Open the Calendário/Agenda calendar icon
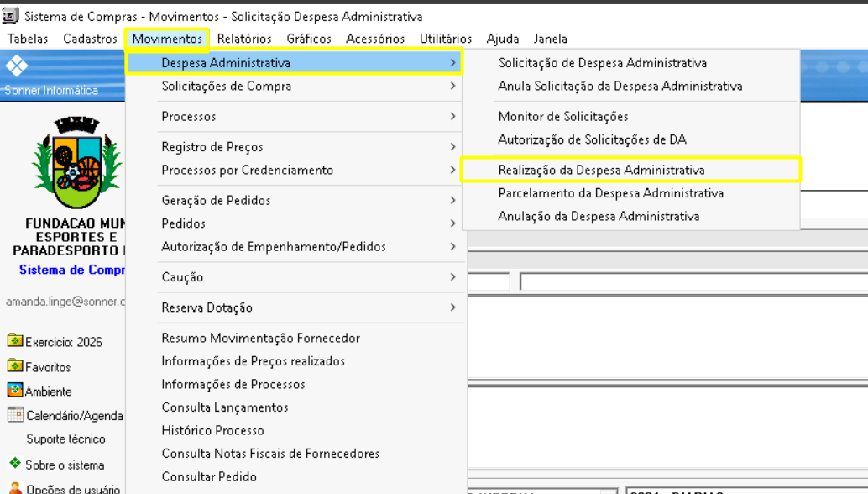The width and height of the screenshot is (868, 494). pyautogui.click(x=15, y=415)
